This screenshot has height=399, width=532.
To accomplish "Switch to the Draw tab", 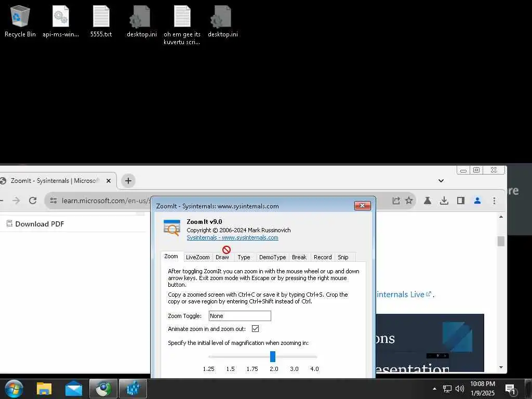I will (222, 257).
